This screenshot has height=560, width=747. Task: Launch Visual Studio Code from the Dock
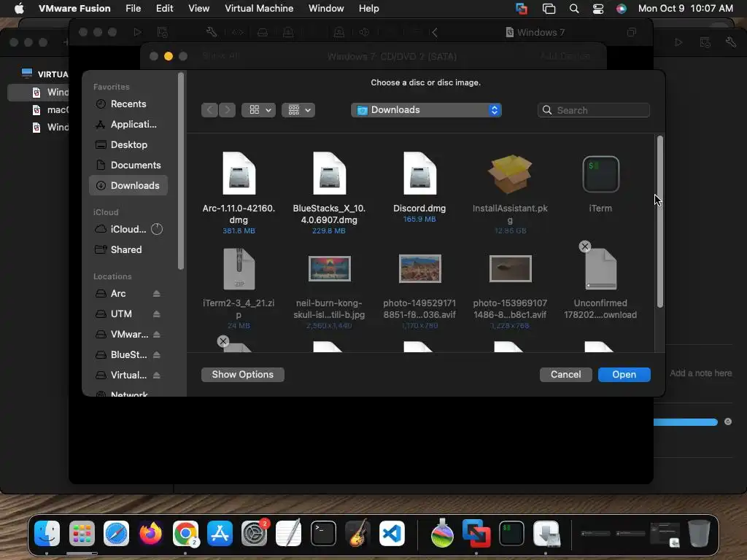[x=392, y=533]
